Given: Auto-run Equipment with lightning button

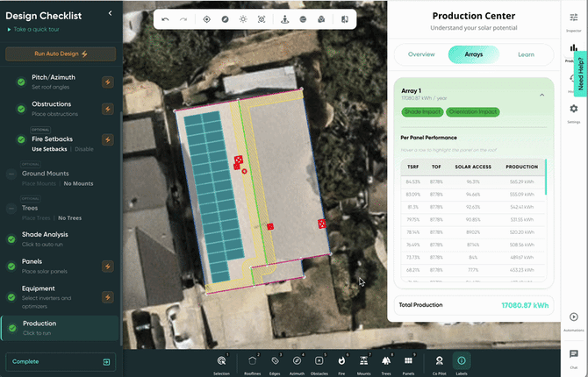Looking at the screenshot, I should [108, 297].
